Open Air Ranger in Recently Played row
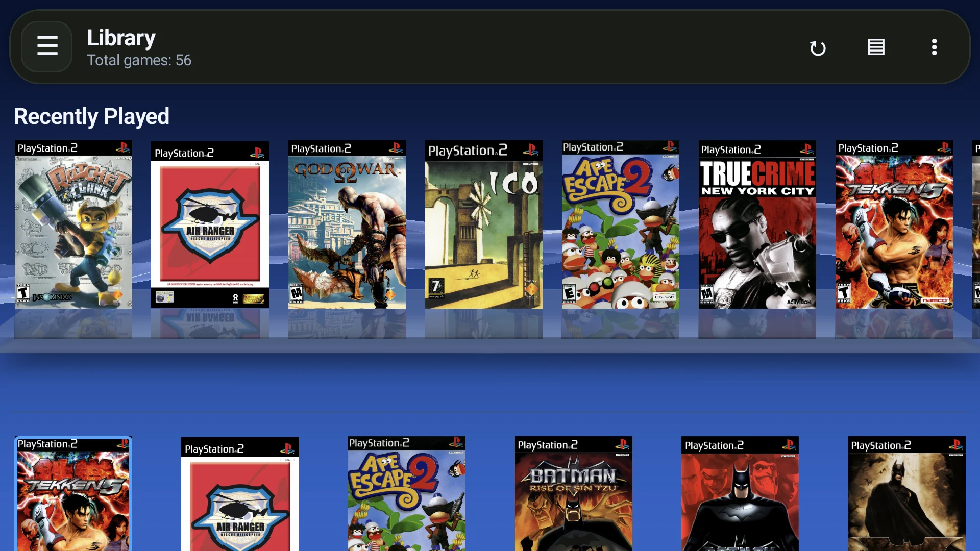The image size is (980, 551). pos(210,224)
